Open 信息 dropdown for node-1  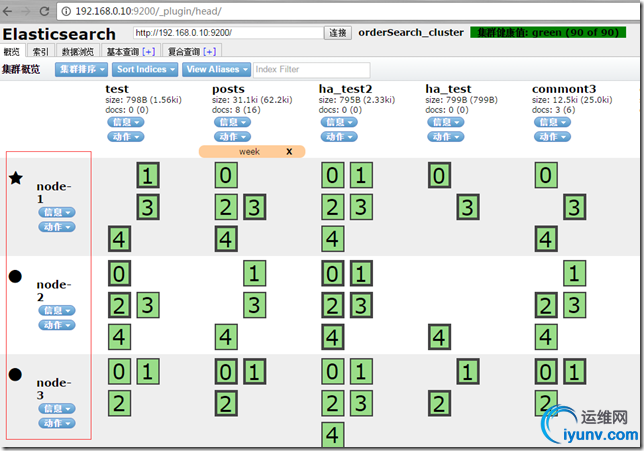click(57, 212)
